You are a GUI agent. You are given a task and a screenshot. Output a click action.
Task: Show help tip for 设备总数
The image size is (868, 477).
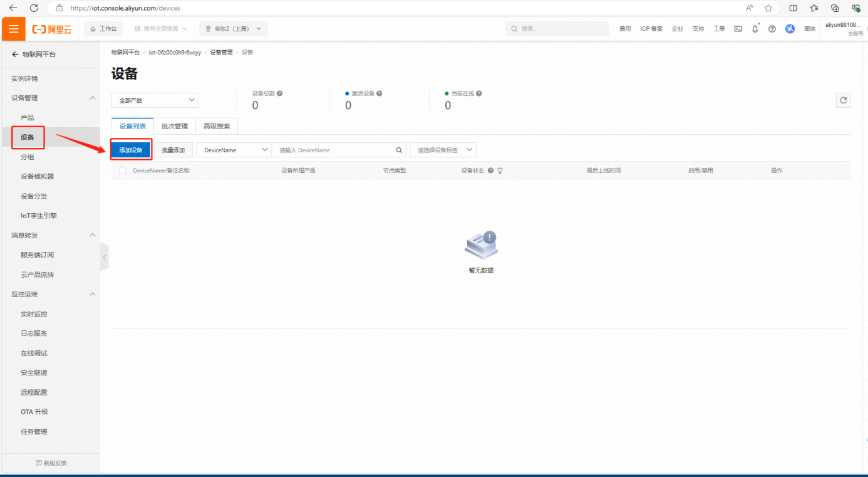click(x=279, y=93)
